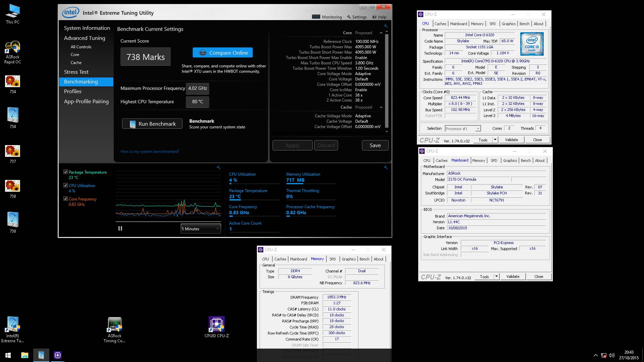The width and height of the screenshot is (644, 362).
Task: Open Windows Start menu
Action: click(8, 355)
